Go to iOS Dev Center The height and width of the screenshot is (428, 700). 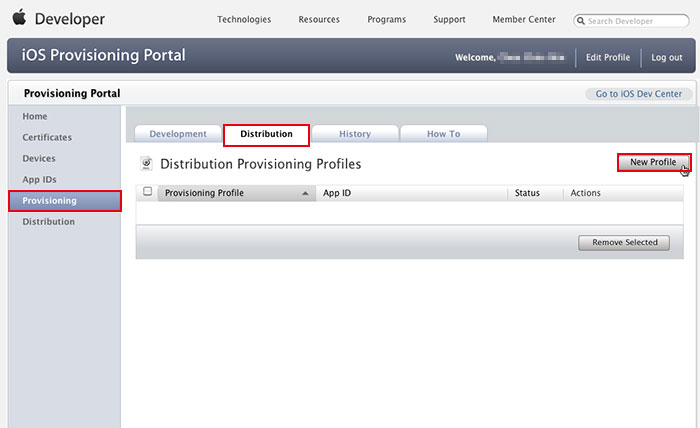[x=639, y=94]
